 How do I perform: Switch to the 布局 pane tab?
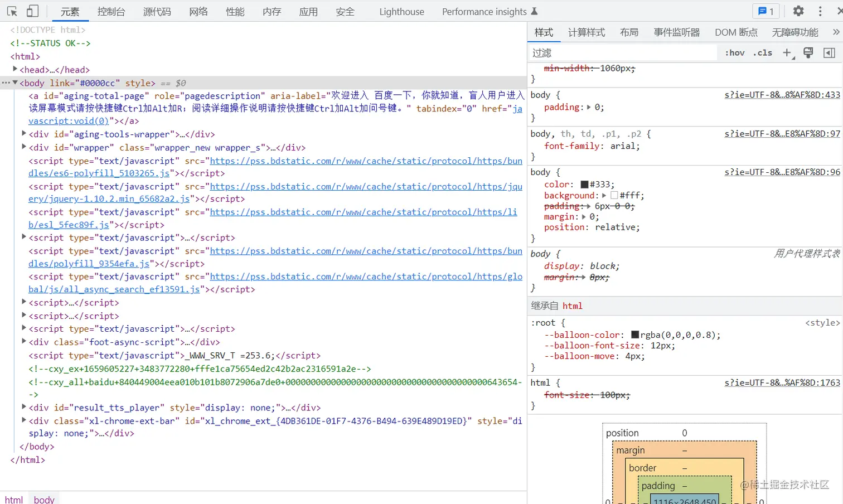pos(629,32)
